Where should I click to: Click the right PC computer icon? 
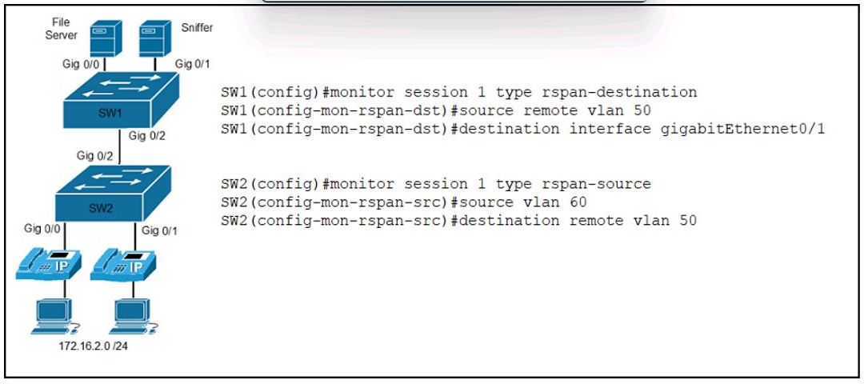132,317
